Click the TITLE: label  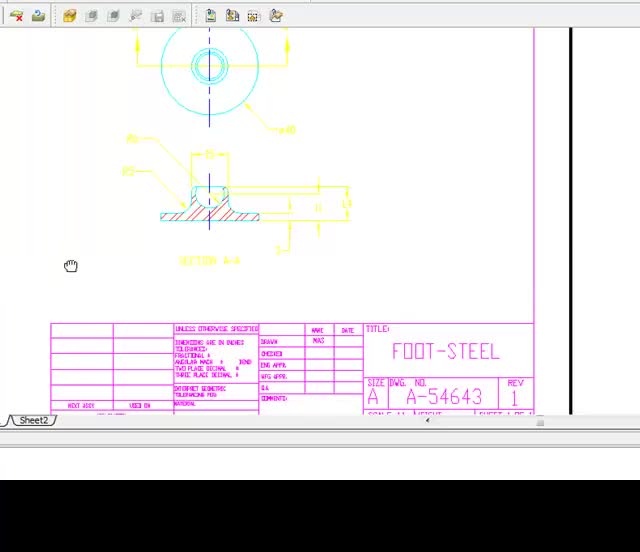point(378,329)
